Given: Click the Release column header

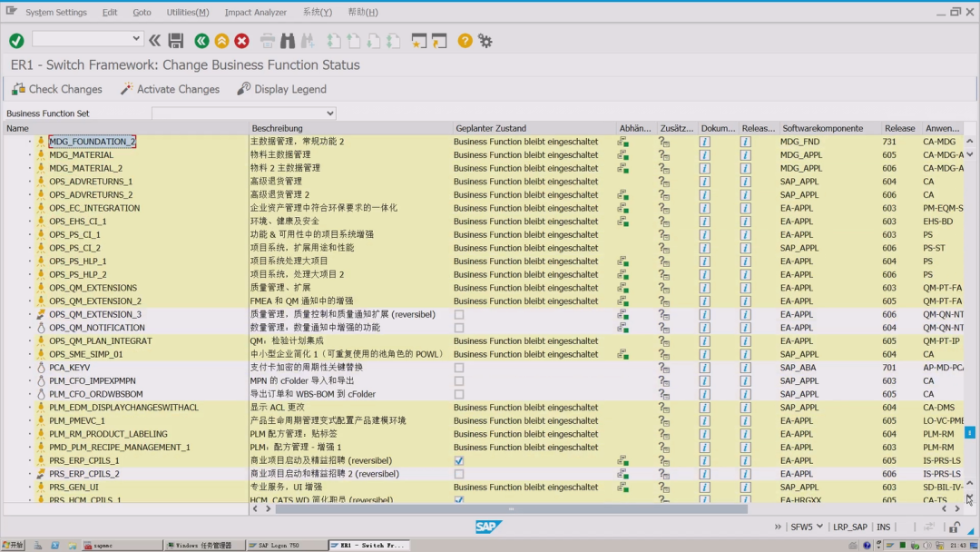Looking at the screenshot, I should pyautogui.click(x=899, y=128).
